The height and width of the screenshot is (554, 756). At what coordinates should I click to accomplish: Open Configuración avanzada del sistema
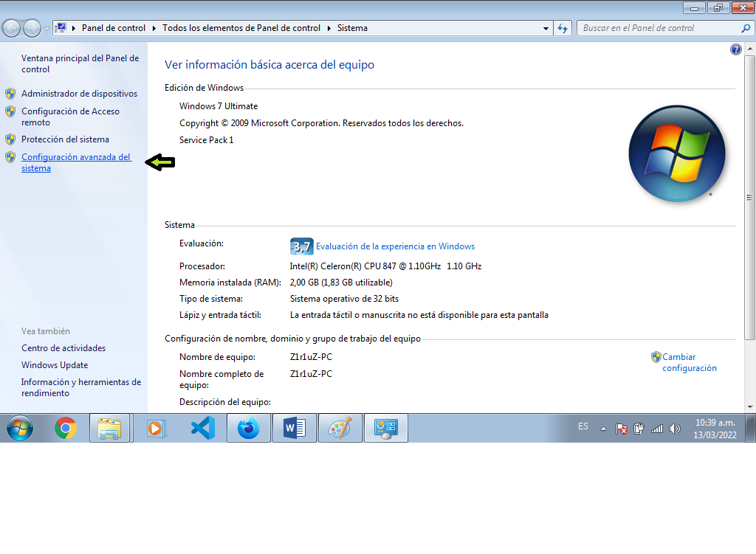pyautogui.click(x=76, y=162)
